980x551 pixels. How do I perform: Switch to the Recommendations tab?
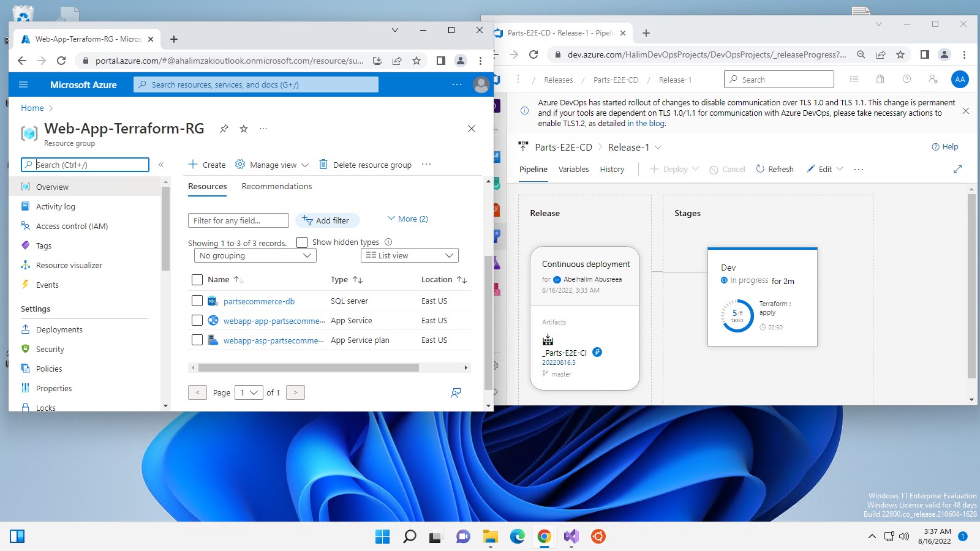coord(277,186)
